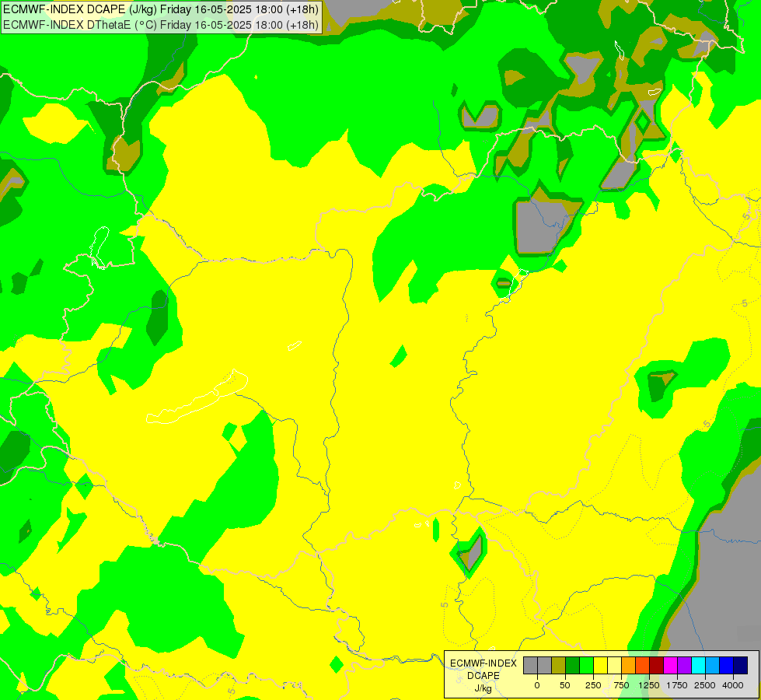Viewport: 761px width, 700px height.
Task: Select the dark red legend swatch
Action: click(x=657, y=666)
